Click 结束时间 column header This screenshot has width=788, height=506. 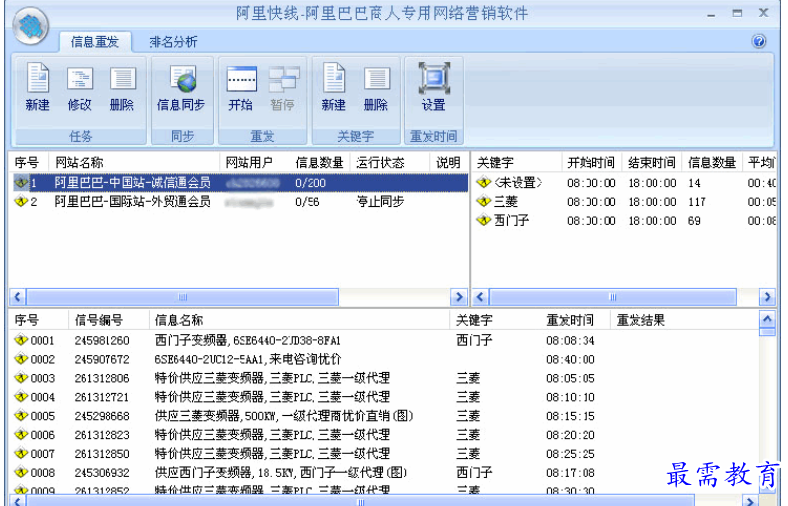[x=652, y=163]
